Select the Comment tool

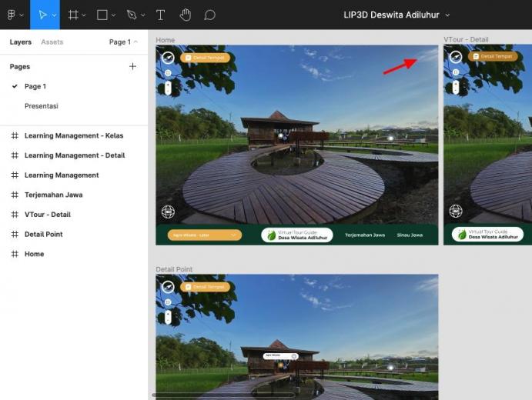(x=209, y=15)
